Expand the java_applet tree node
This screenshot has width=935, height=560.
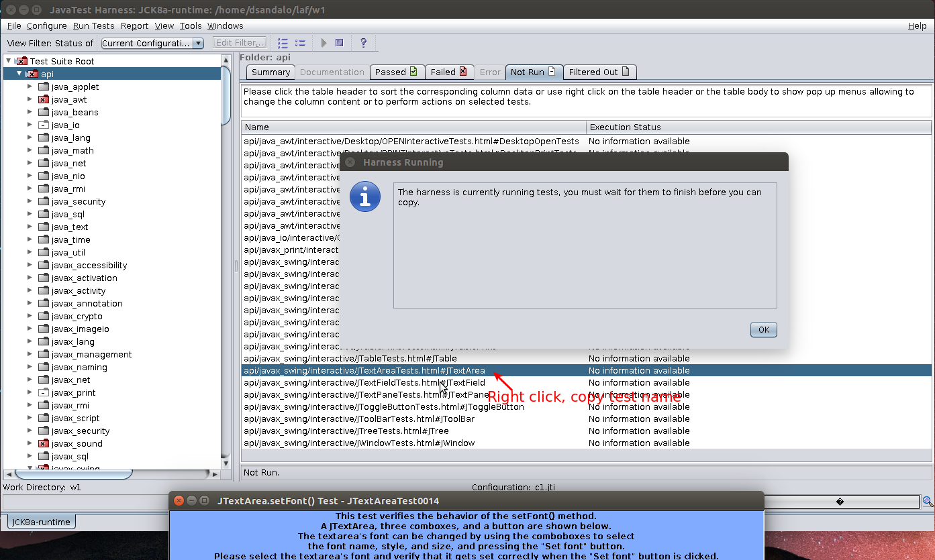coord(30,87)
